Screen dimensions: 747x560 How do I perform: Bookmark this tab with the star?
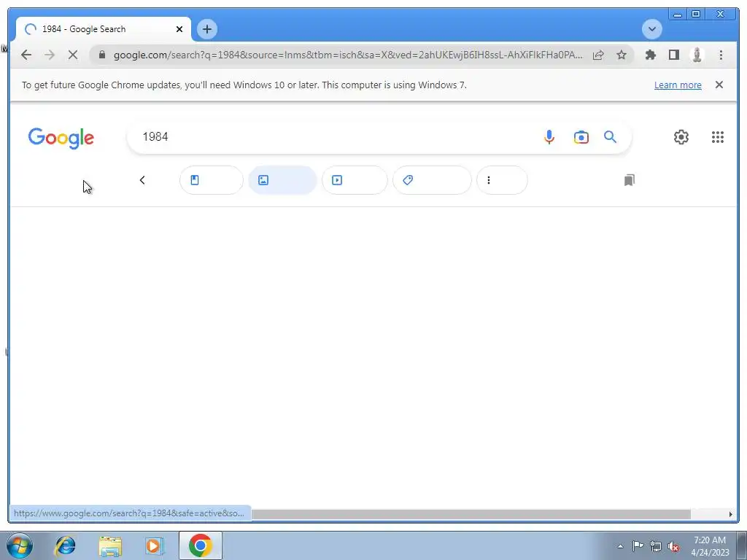(x=622, y=55)
